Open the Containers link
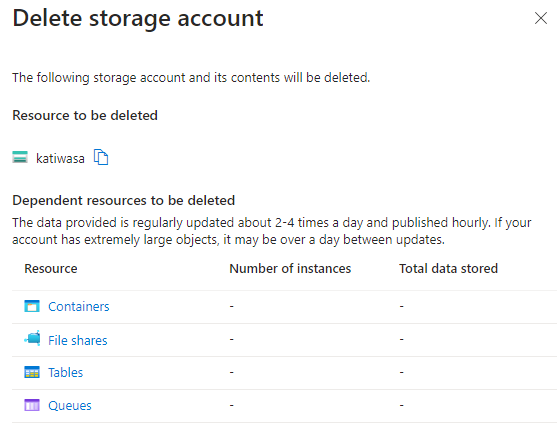This screenshot has height=429, width=560. [x=79, y=306]
